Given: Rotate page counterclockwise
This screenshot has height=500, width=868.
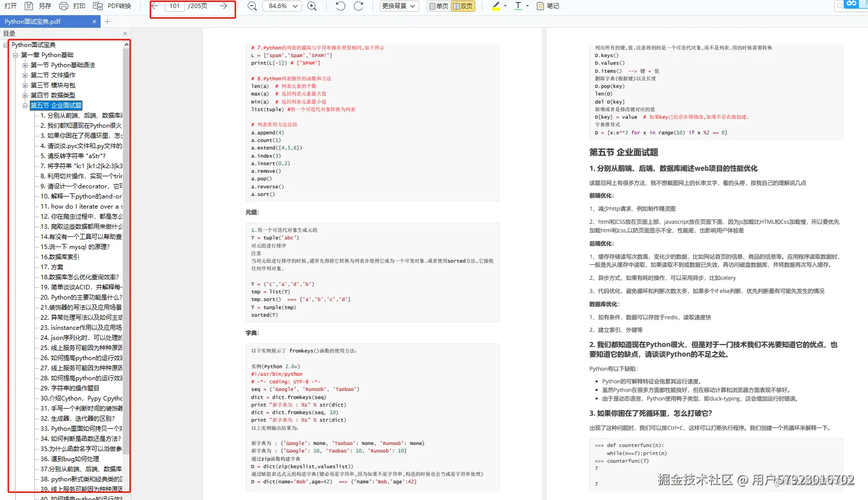Looking at the screenshot, I should pyautogui.click(x=341, y=6).
